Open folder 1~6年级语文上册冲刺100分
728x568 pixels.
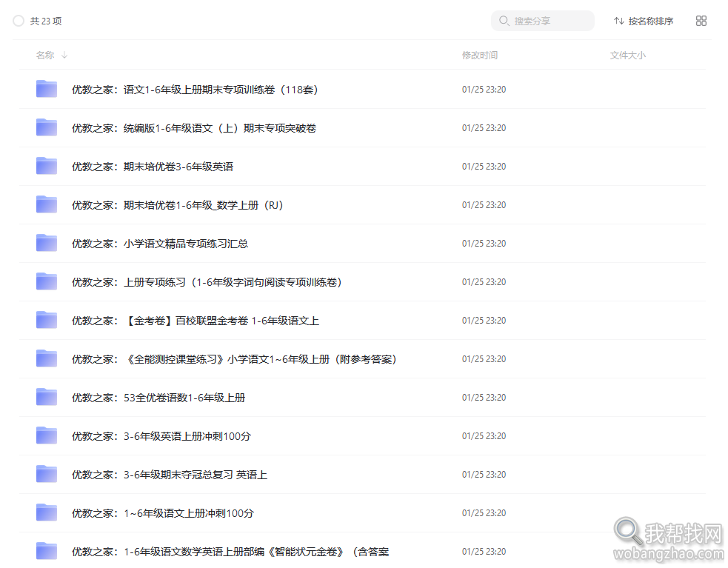pyautogui.click(x=163, y=514)
